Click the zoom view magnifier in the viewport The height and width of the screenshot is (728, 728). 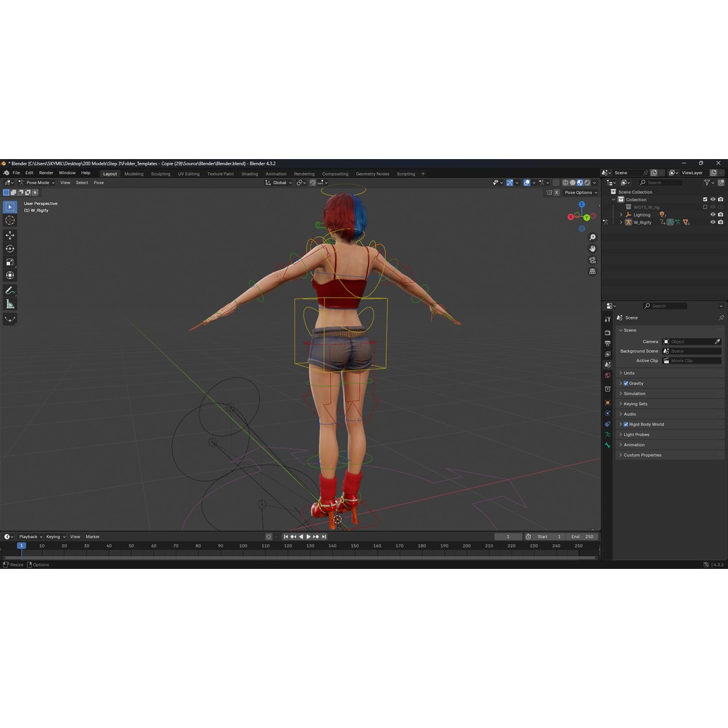[593, 237]
